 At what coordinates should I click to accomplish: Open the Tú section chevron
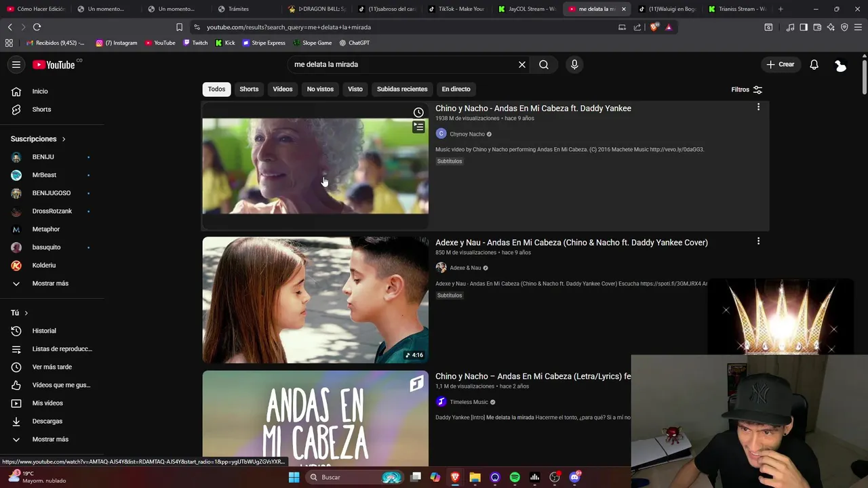click(26, 313)
